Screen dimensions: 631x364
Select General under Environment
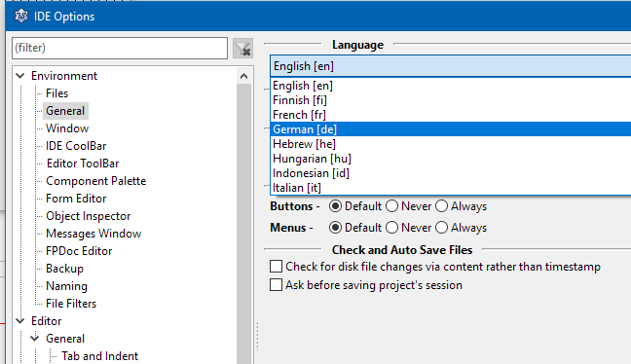[x=65, y=111]
